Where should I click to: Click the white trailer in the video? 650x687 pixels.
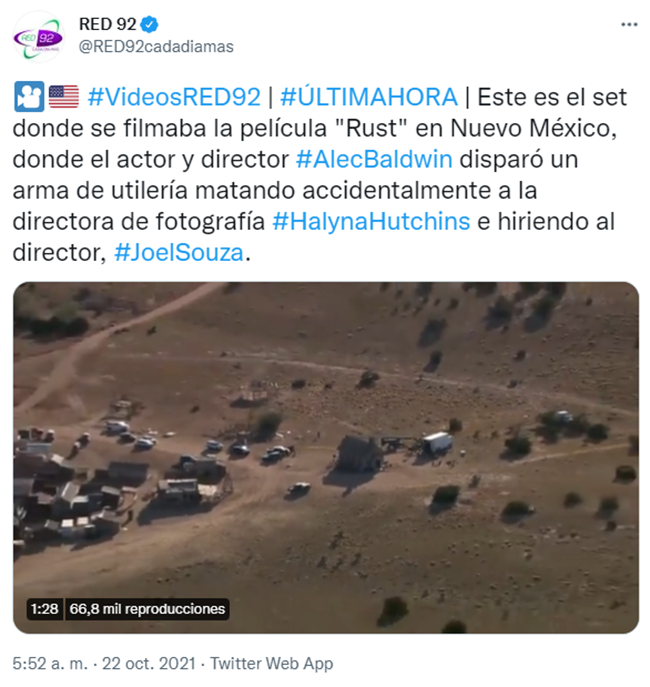pos(437,442)
